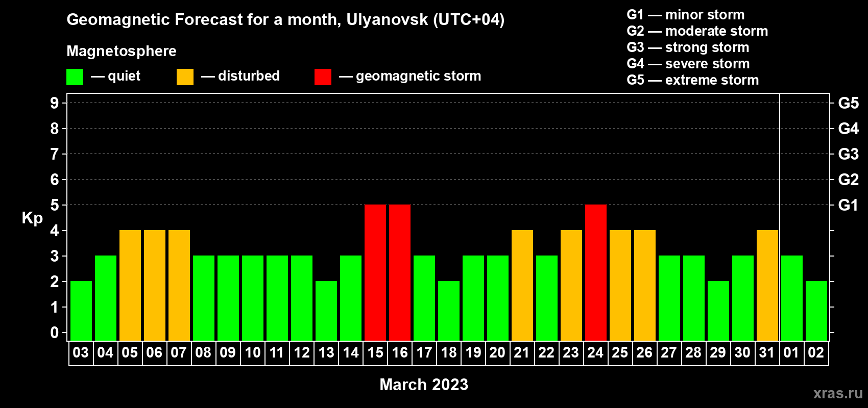Click the green bar for day 29
The height and width of the screenshot is (408, 868).
click(x=718, y=311)
